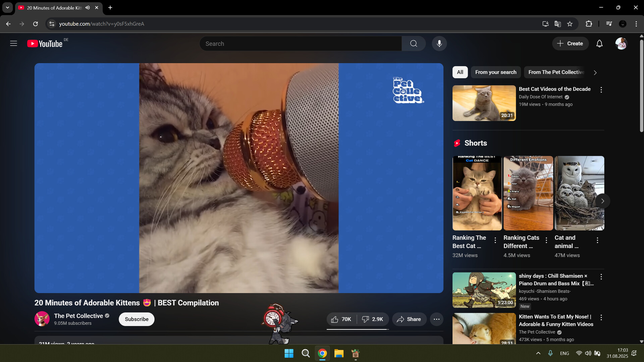Open the notifications bell
Viewport: 644px width, 362px height.
[x=599, y=44]
